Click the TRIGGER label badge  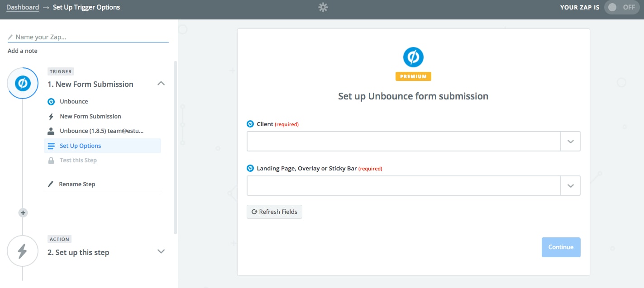[x=61, y=71]
